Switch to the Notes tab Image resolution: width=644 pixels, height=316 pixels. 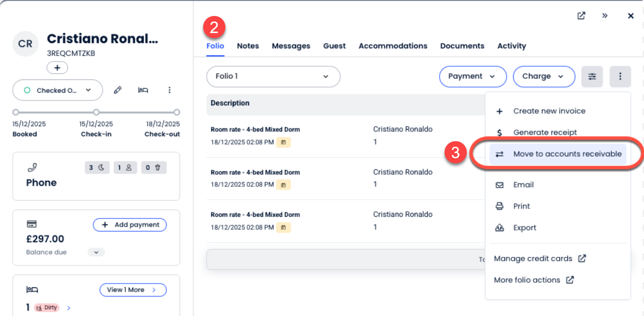247,46
